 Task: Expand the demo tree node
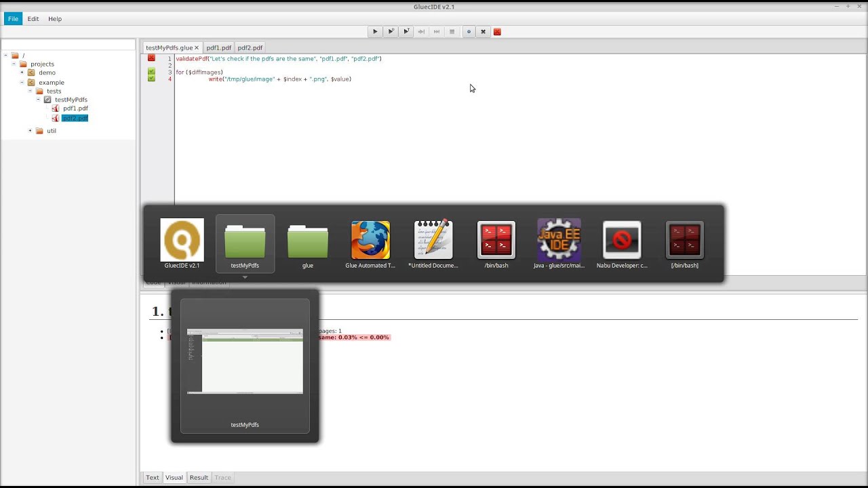[x=22, y=73]
